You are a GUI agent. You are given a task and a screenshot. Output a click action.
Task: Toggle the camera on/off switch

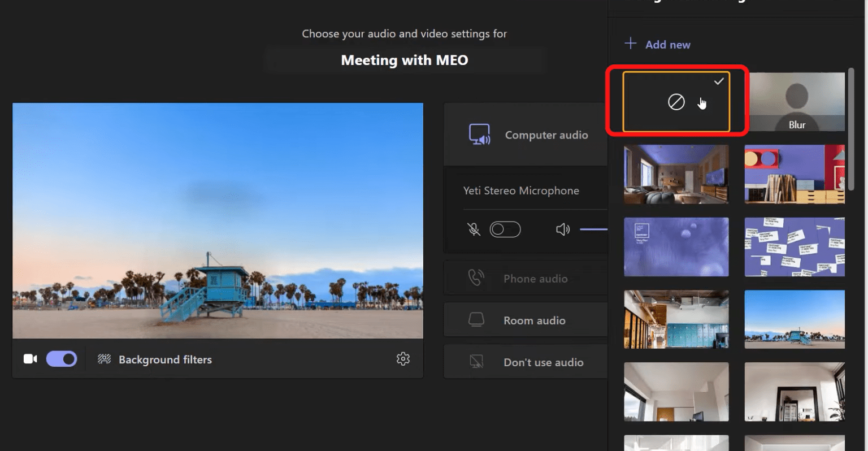(61, 358)
